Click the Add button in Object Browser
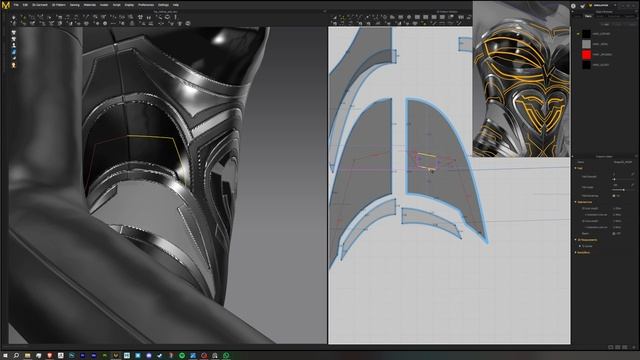 (x=605, y=24)
